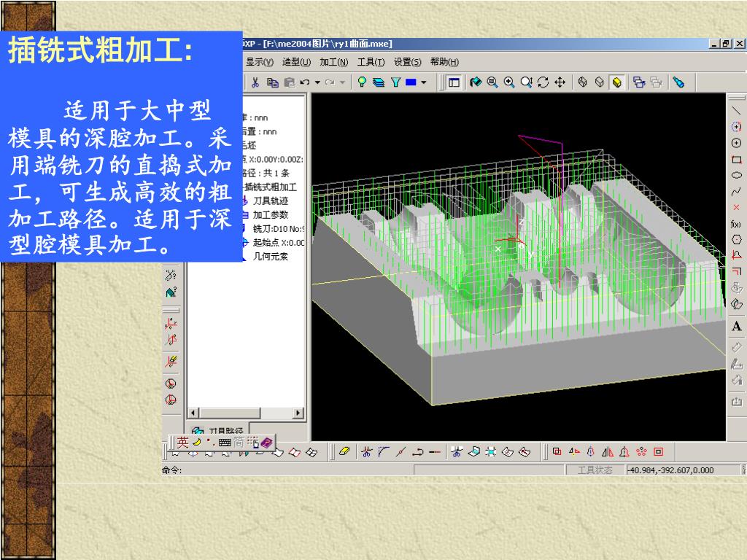The image size is (747, 560).
Task: Click the tree panel left scroll arrow
Action: click(193, 413)
